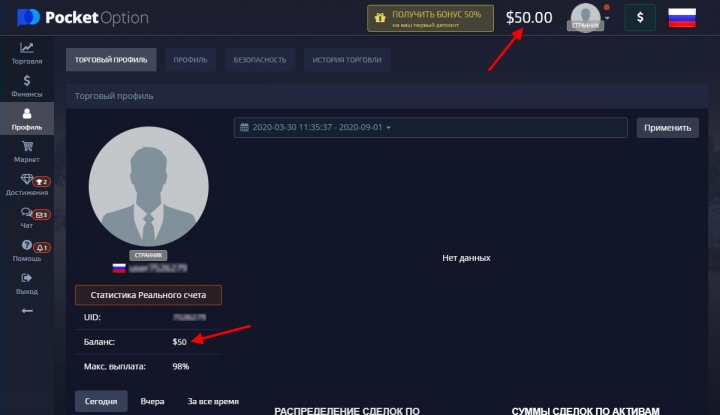720x415 pixels.
Task: Click the blurred UID value
Action: 190,317
